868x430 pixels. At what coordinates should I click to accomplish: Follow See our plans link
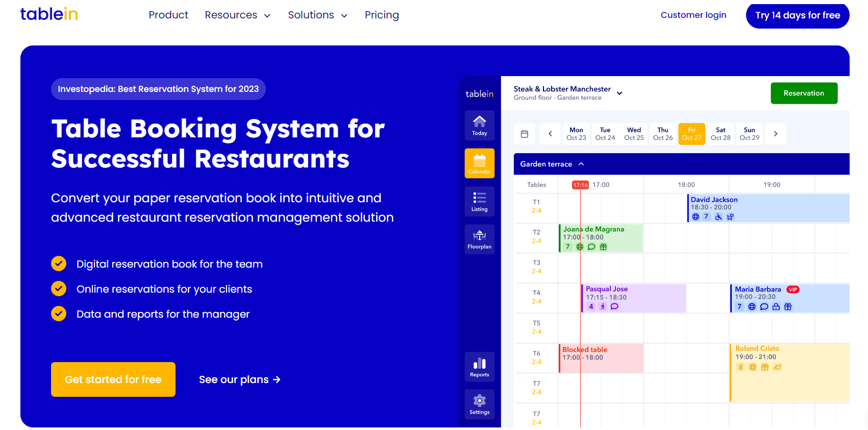tap(240, 379)
